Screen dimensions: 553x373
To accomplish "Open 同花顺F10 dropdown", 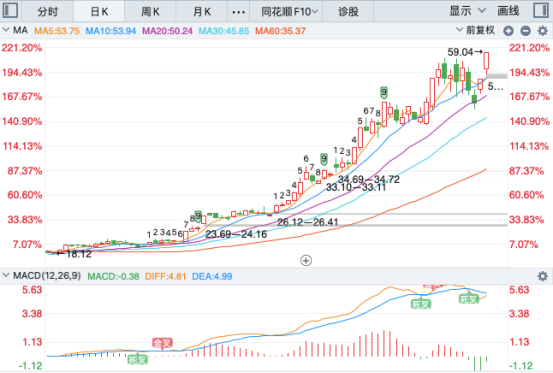I will (x=289, y=12).
